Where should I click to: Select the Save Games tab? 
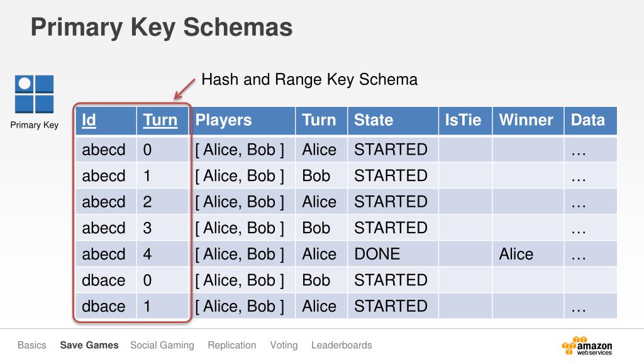click(89, 345)
